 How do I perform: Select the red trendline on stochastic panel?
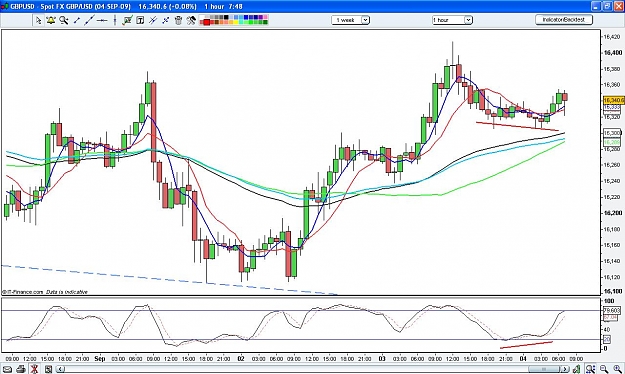(526, 345)
